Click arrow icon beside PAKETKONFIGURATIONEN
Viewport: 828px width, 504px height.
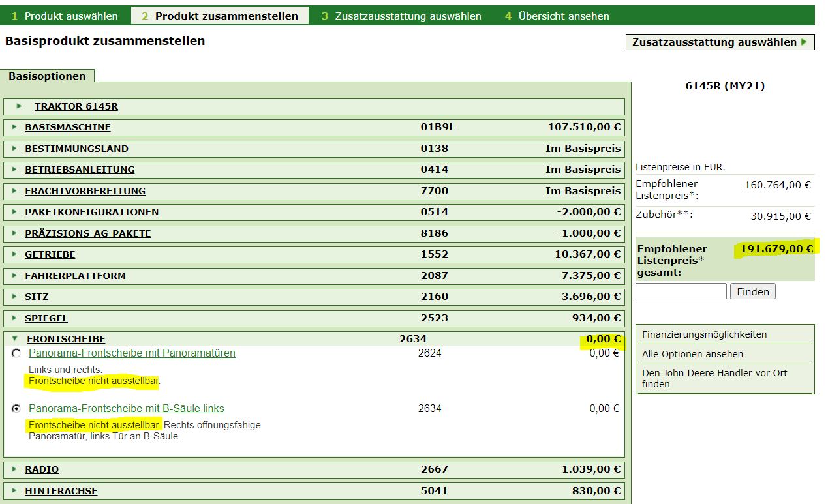[14, 212]
